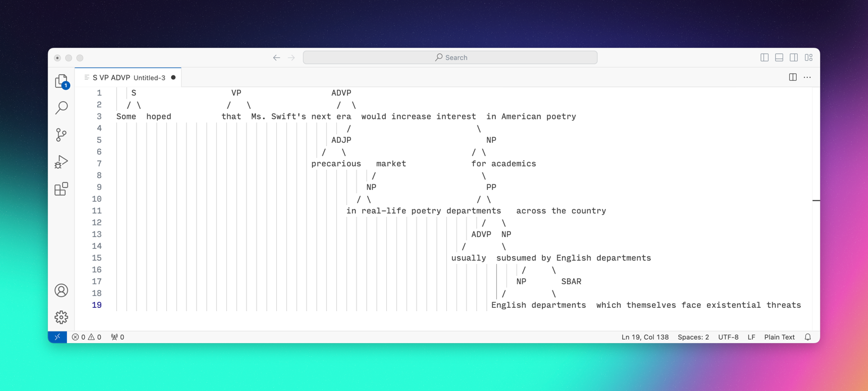Open the Search box at top
The width and height of the screenshot is (868, 391).
(x=450, y=57)
